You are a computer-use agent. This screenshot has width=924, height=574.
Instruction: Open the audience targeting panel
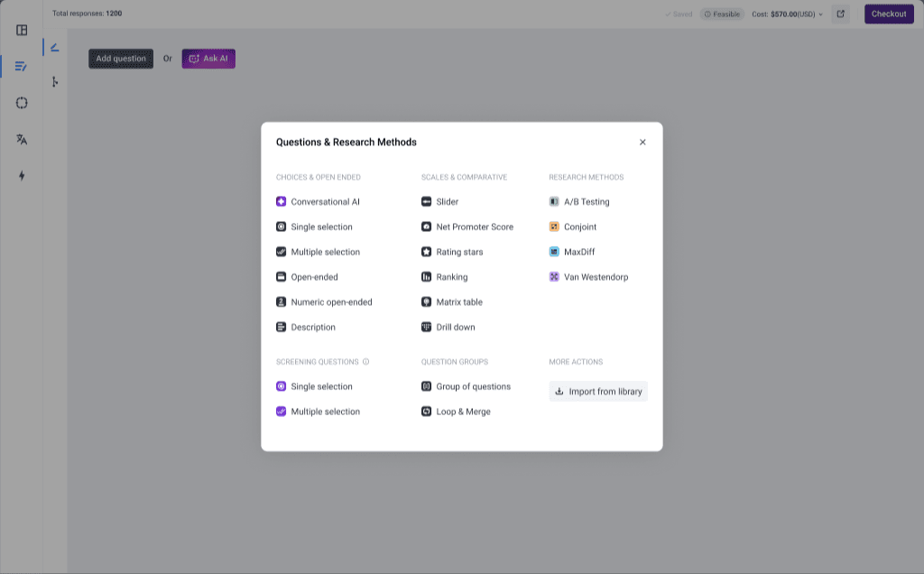[x=23, y=102]
